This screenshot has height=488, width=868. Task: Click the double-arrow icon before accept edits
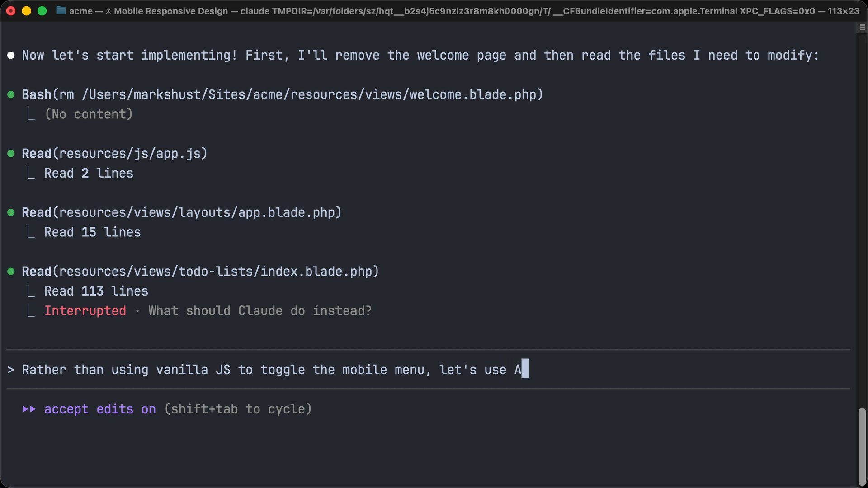click(29, 409)
